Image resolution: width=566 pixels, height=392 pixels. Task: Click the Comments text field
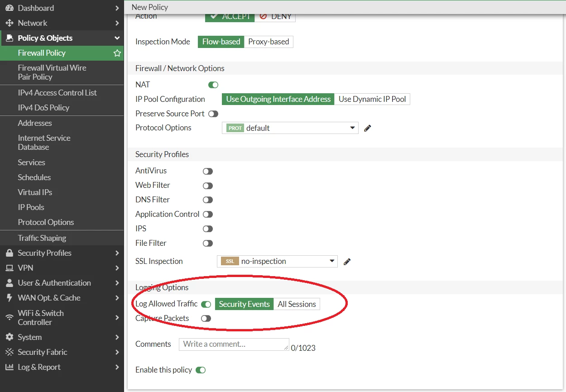coord(234,344)
